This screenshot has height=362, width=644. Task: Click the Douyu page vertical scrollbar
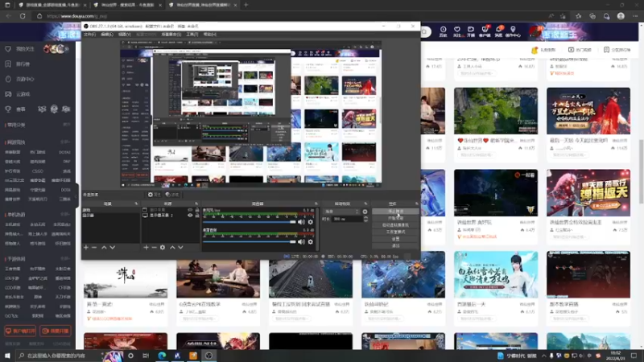(641, 171)
